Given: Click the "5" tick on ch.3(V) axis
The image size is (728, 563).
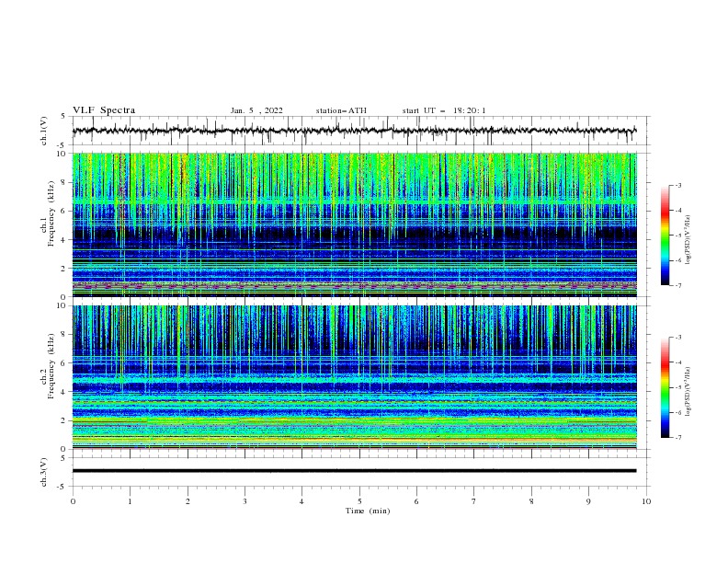Looking at the screenshot, I should [64, 458].
